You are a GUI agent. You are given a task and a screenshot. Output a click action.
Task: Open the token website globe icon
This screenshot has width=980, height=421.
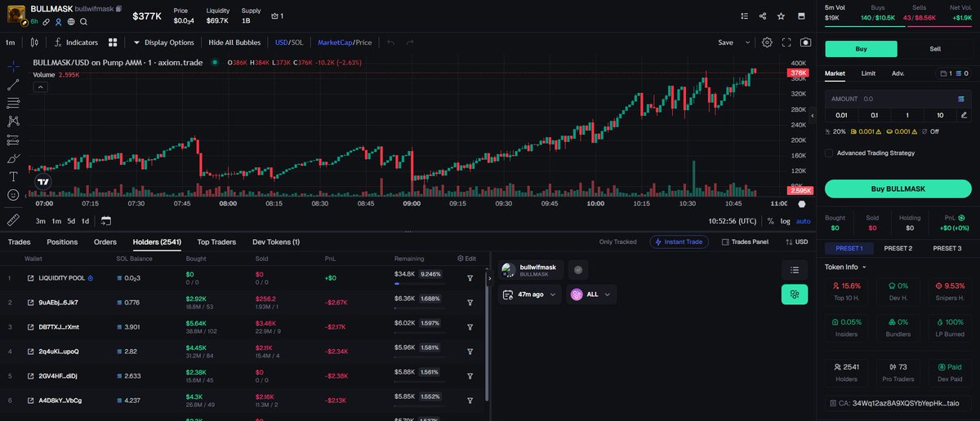click(x=71, y=21)
